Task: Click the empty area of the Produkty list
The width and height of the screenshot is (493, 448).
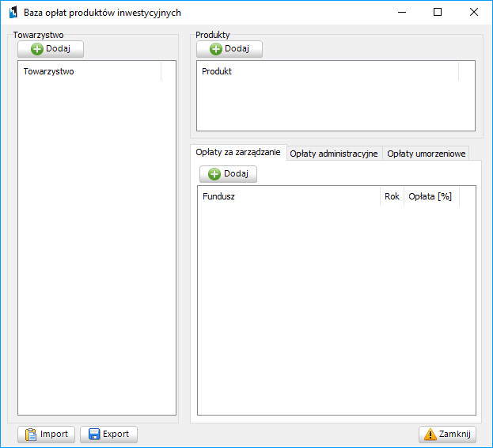Action: 336,106
